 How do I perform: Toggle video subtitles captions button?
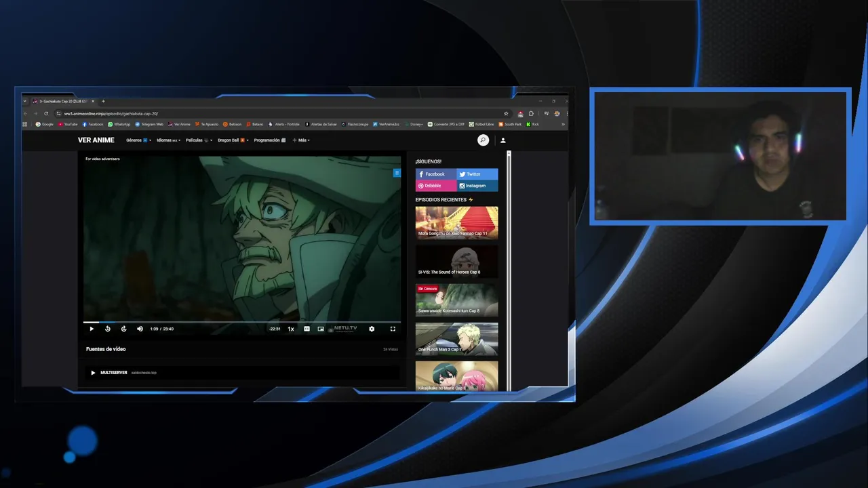307,329
